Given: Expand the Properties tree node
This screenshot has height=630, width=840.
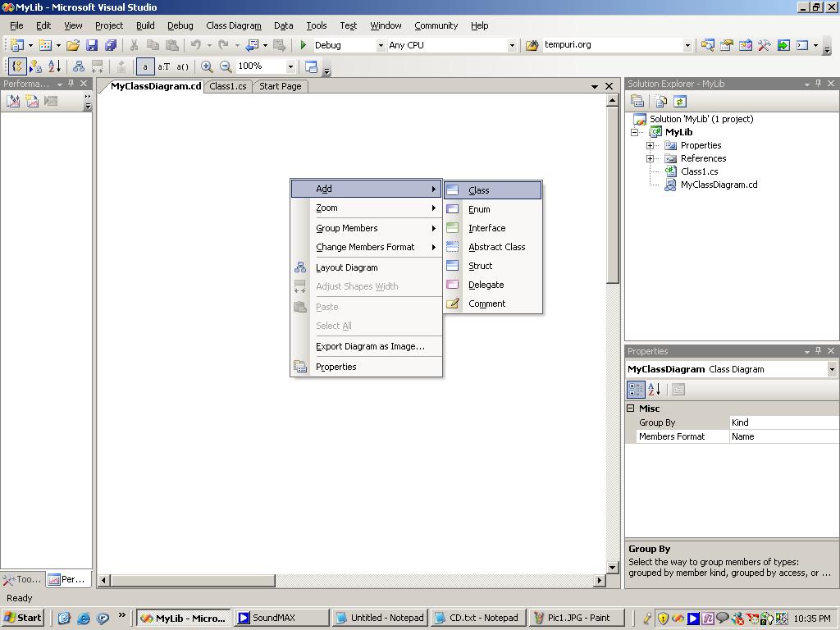Looking at the screenshot, I should [650, 146].
